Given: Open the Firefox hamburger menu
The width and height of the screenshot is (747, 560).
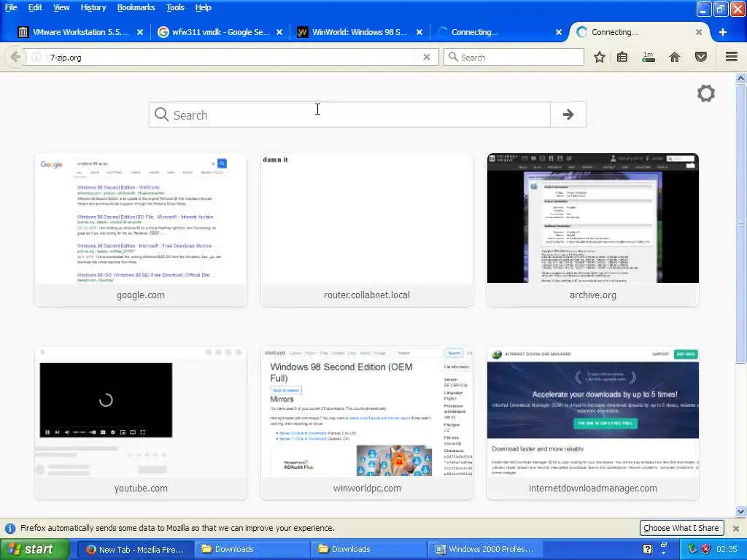Looking at the screenshot, I should (x=732, y=57).
